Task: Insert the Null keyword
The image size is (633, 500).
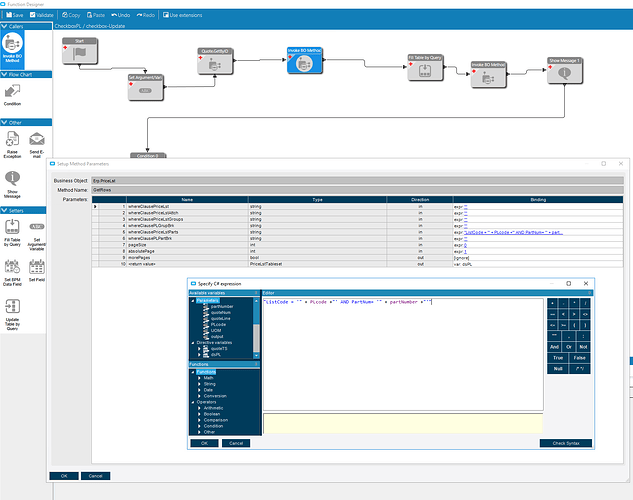Action: (x=558, y=368)
